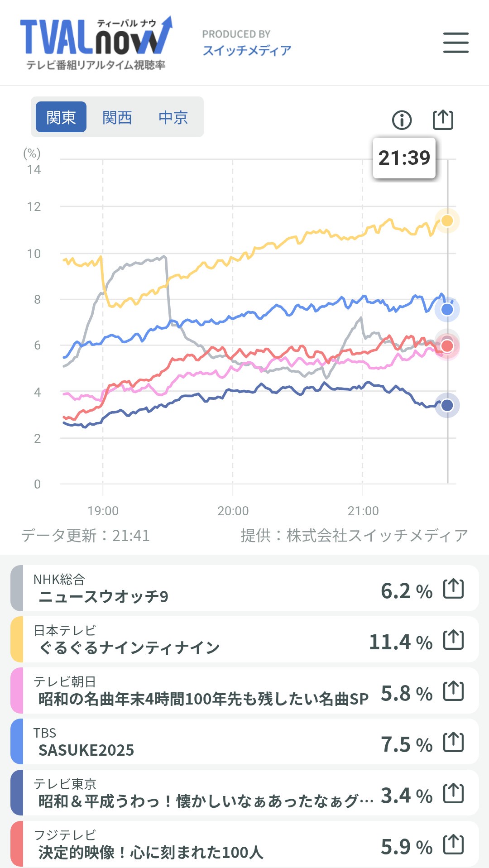Share the TBS SASUKE2025 rating
Viewport: 489px width, 868px height.
coord(453,742)
